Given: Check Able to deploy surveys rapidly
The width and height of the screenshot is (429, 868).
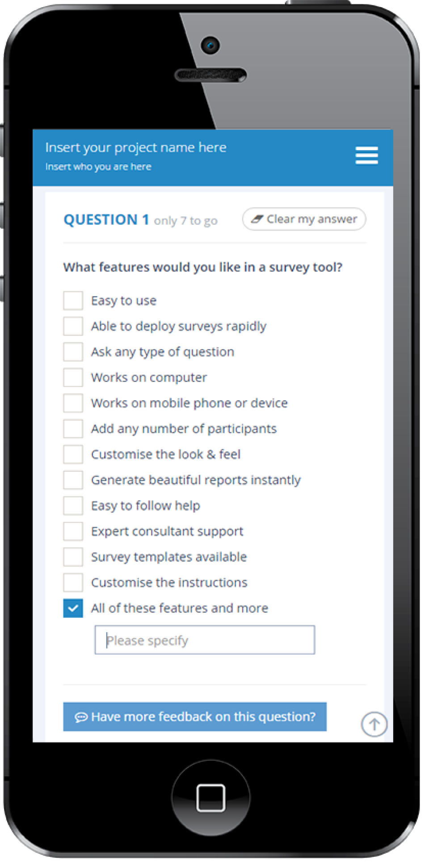Looking at the screenshot, I should [73, 326].
